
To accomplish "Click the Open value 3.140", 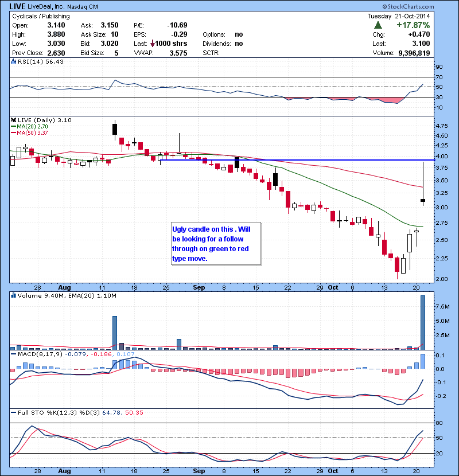I will point(56,25).
